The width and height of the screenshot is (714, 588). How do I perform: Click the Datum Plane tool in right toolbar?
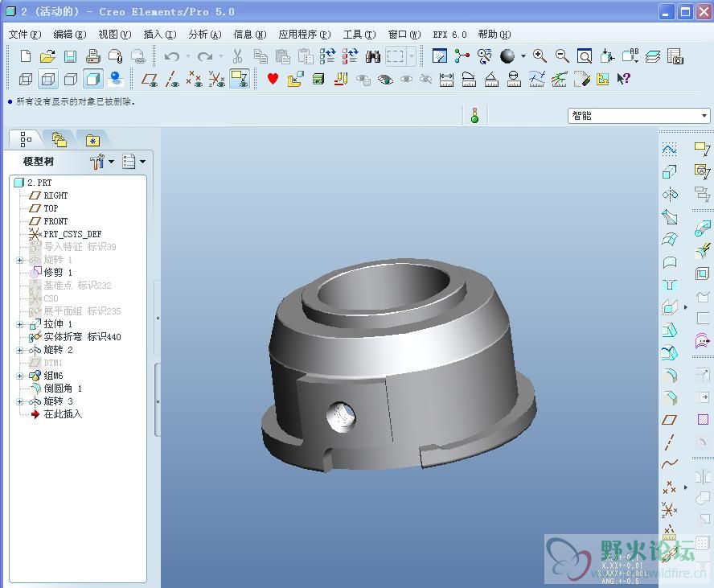669,419
